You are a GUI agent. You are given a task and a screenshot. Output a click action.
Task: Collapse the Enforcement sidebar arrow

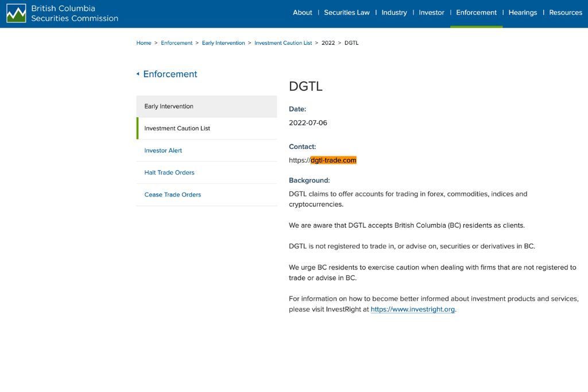(x=138, y=74)
